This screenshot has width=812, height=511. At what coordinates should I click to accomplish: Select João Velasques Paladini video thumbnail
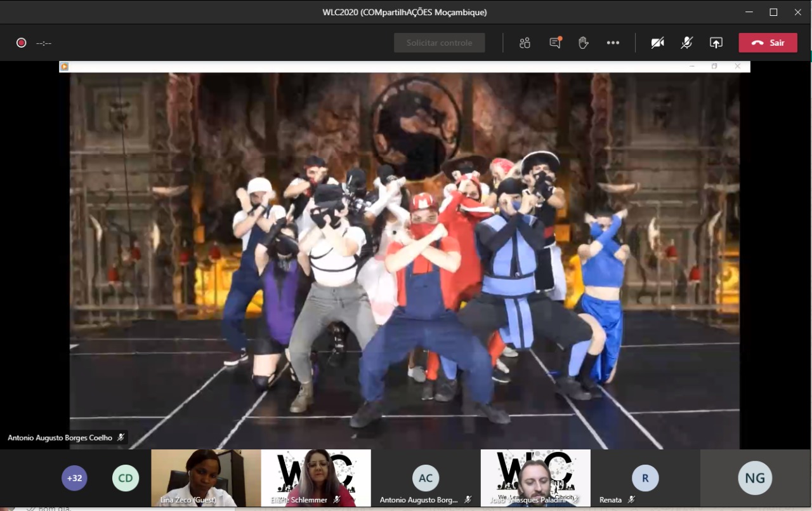tap(535, 478)
